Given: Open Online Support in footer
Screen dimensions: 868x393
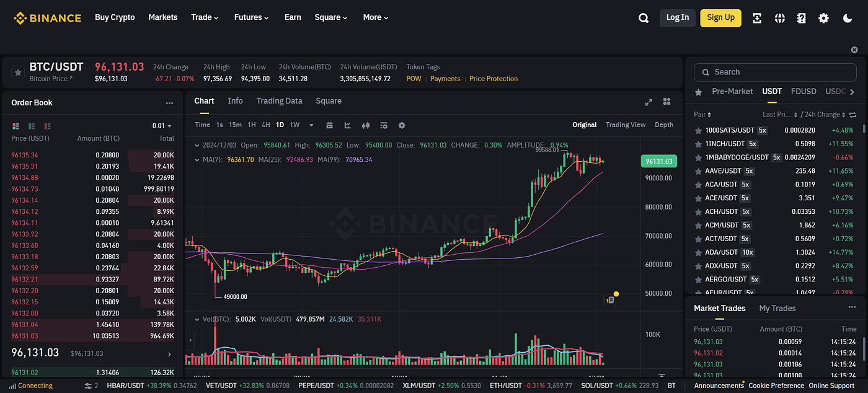Looking at the screenshot, I should point(831,386).
